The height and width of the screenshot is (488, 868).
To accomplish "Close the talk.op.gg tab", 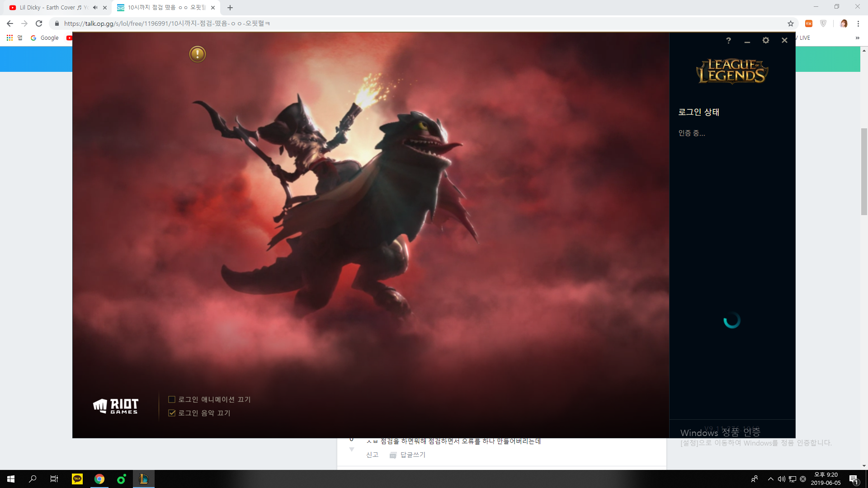I will pos(213,8).
